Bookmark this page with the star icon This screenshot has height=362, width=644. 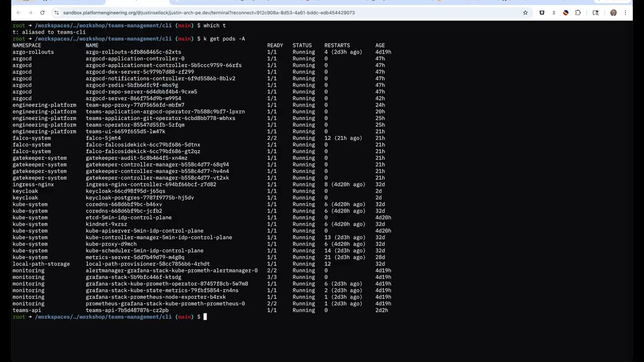click(525, 13)
